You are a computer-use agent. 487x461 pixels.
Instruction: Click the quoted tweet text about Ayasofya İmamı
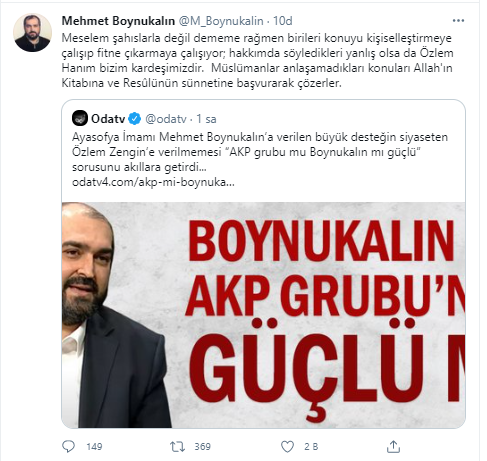pos(260,152)
